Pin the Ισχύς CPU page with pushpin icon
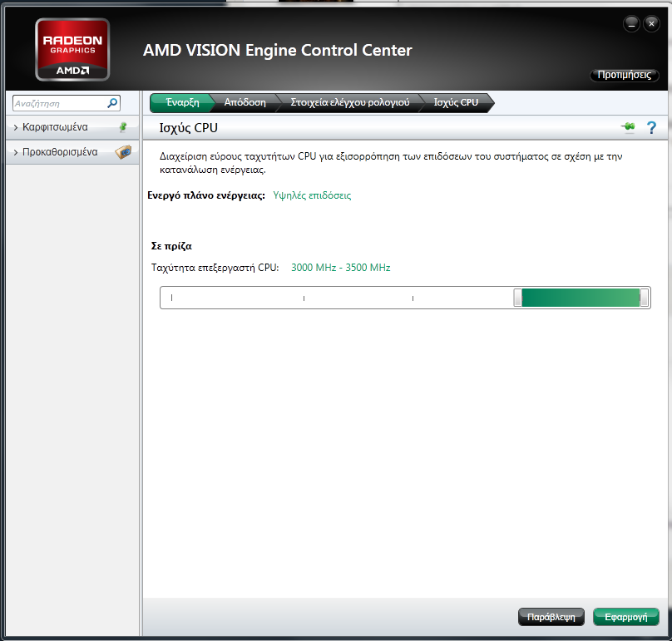 (628, 127)
